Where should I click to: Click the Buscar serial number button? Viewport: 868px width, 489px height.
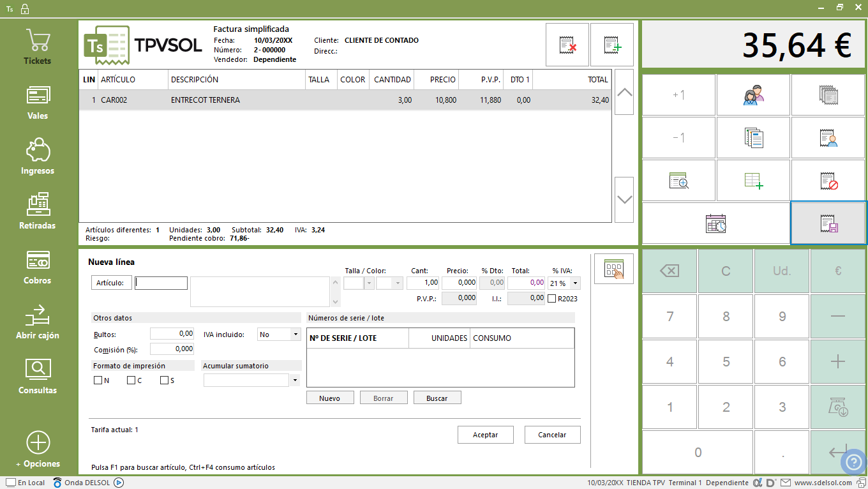[437, 398]
